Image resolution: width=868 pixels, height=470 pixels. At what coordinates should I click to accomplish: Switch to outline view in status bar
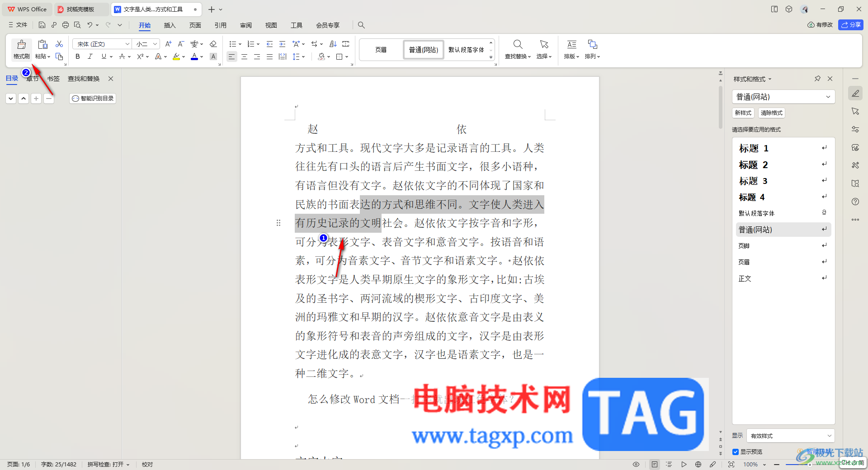click(669, 464)
